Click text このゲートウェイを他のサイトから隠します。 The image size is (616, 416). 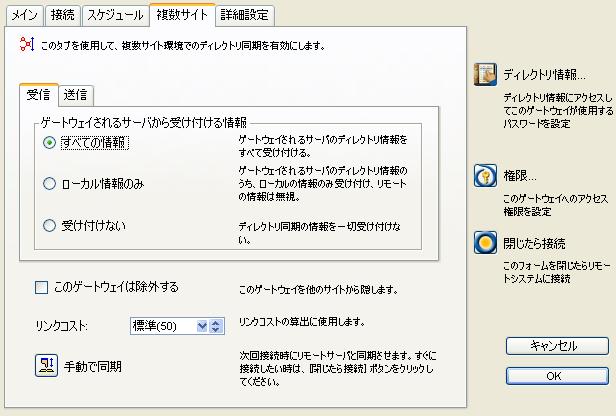pyautogui.click(x=319, y=290)
